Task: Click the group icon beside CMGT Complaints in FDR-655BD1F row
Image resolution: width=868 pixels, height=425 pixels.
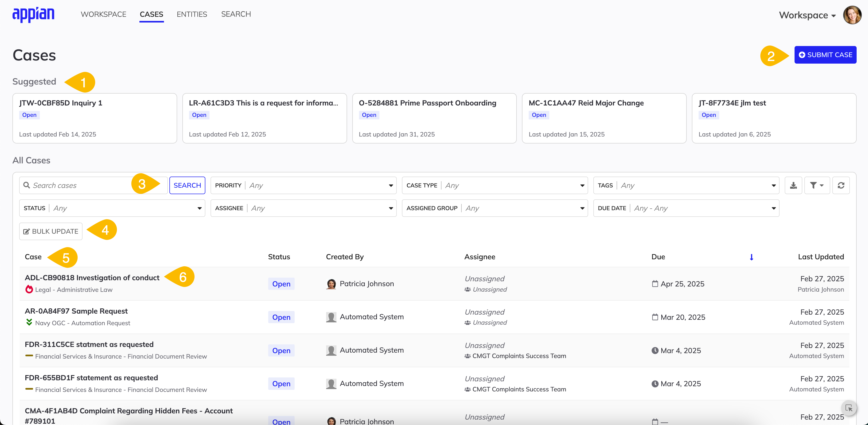Action: 467,389
